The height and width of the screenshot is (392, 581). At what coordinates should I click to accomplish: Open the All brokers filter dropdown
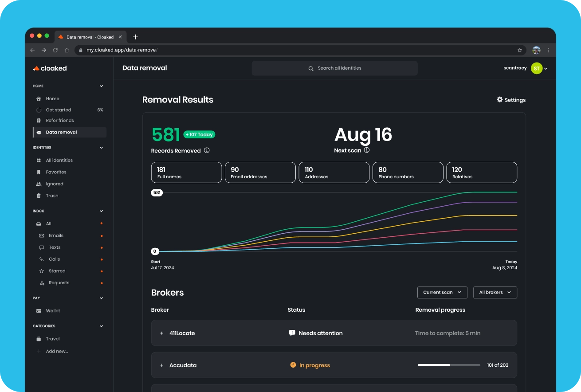[495, 292]
